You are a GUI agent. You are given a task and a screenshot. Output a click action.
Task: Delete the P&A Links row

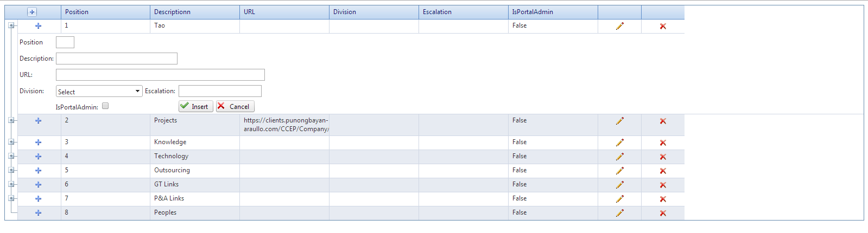(663, 199)
